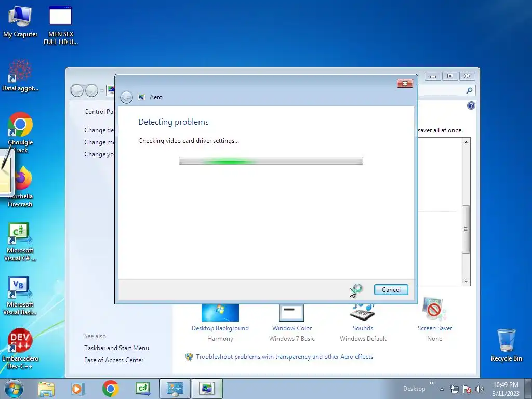
Task: Click scroll up arrow in themes list
Action: (466, 142)
